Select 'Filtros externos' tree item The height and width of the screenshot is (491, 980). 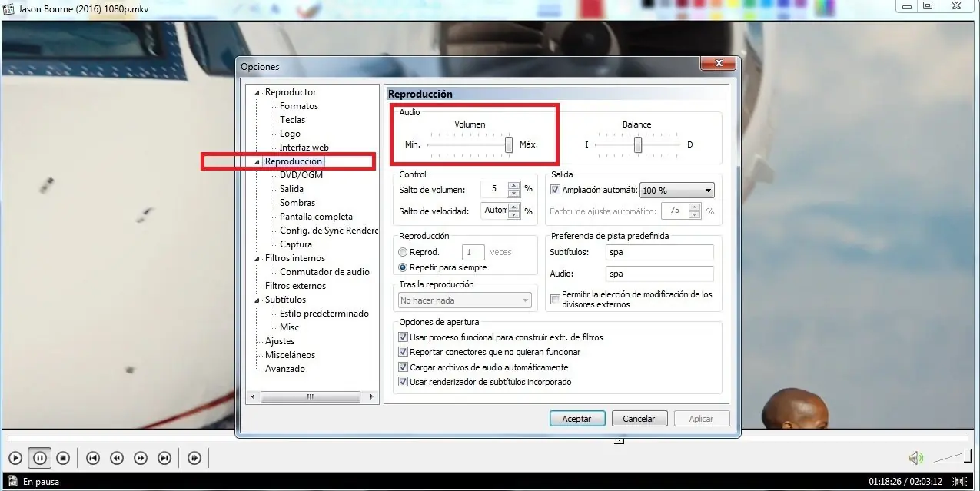point(295,286)
